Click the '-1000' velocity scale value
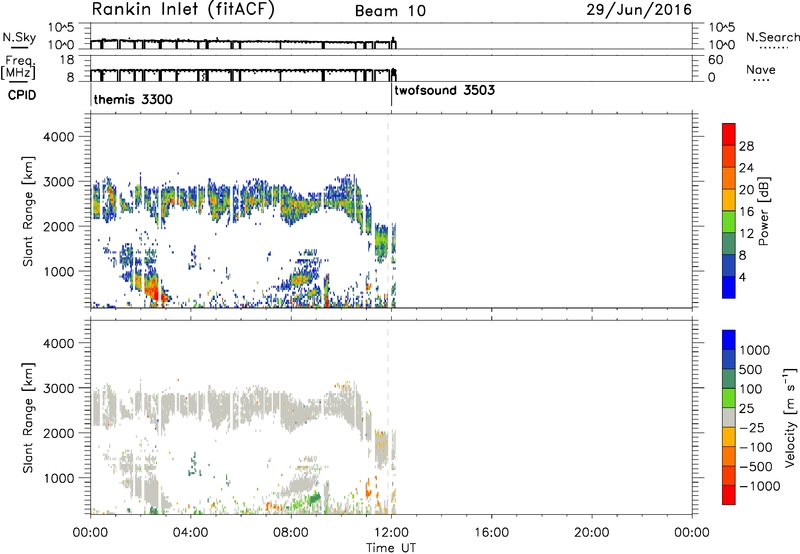 pyautogui.click(x=759, y=486)
